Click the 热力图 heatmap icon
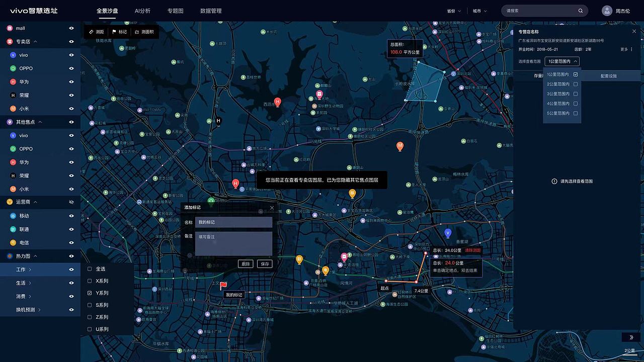The height and width of the screenshot is (362, 644). click(x=10, y=256)
